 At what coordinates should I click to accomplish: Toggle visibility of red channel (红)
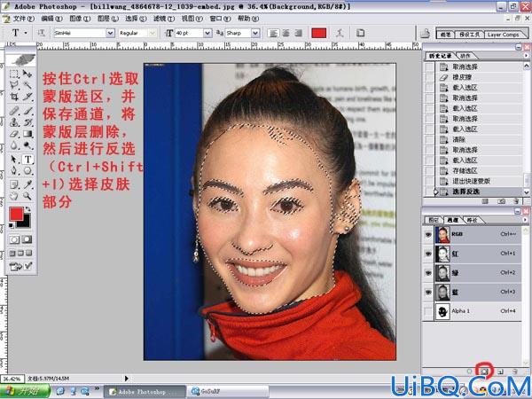click(428, 254)
